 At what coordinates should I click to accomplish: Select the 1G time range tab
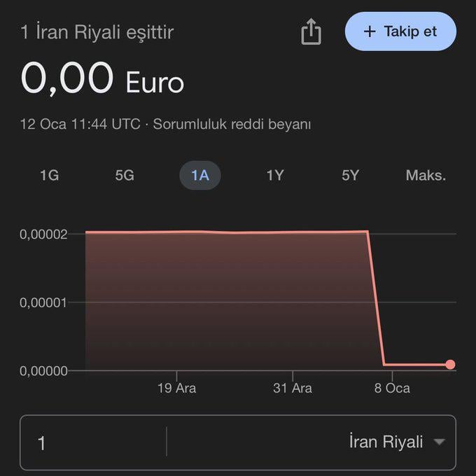click(x=49, y=175)
